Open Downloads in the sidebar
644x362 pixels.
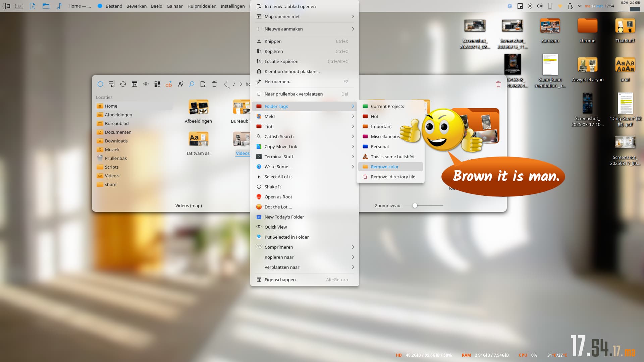pos(134,141)
